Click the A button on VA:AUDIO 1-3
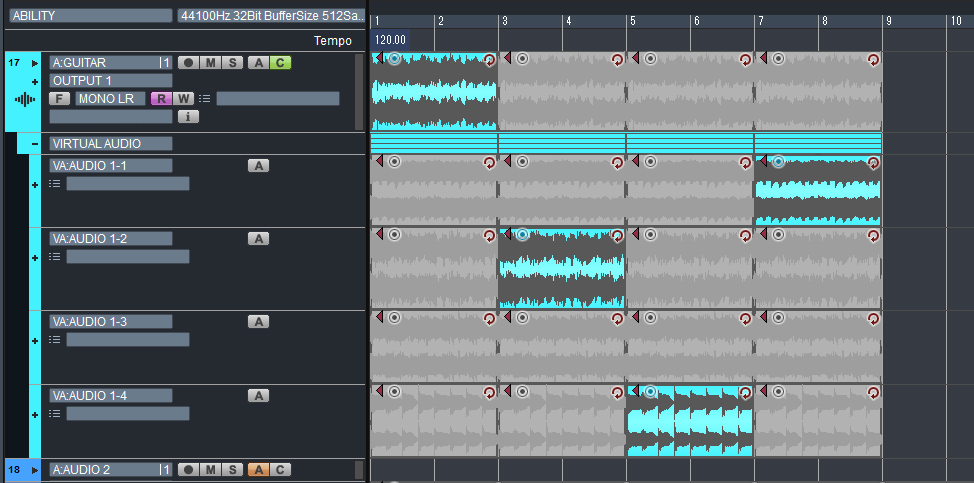The height and width of the screenshot is (483, 974). coord(258,322)
